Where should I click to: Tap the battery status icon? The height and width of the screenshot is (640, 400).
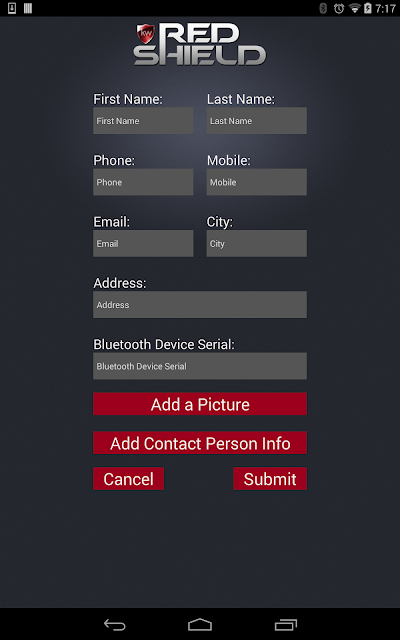368,8
